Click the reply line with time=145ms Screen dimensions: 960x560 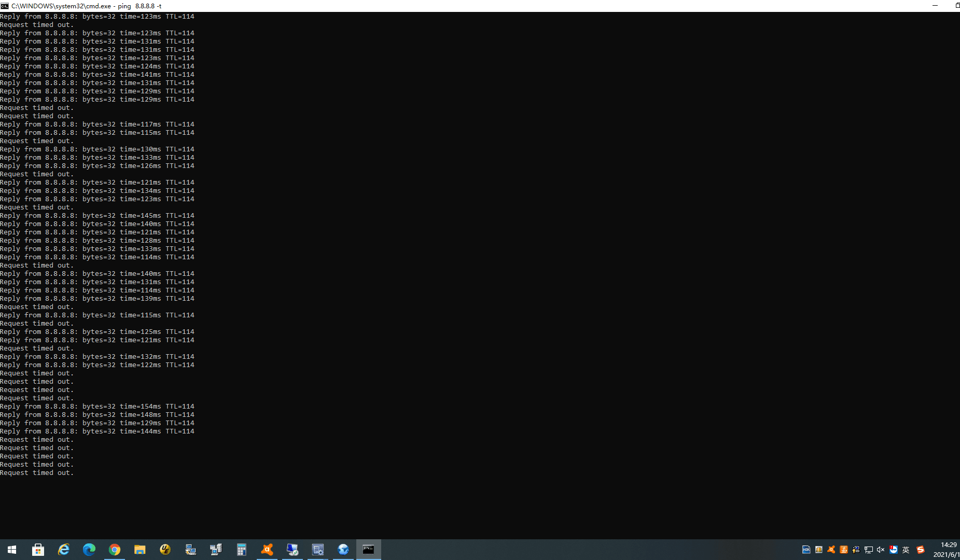pos(97,216)
